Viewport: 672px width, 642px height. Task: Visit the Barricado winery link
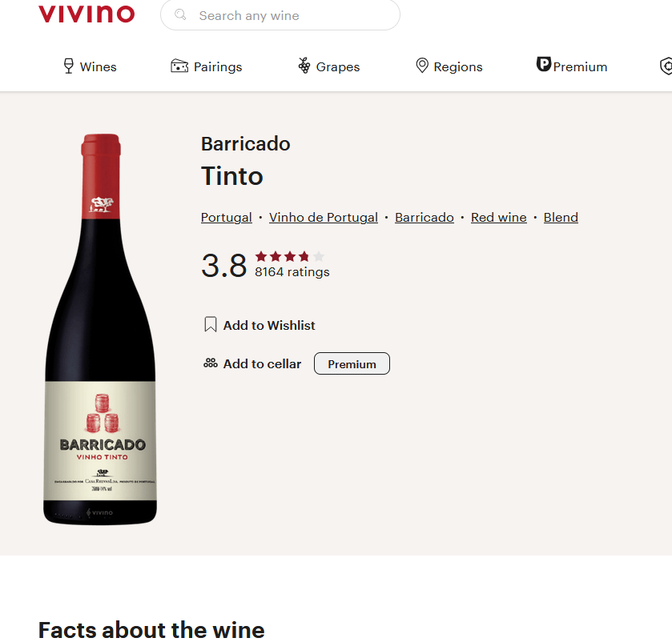click(x=425, y=218)
